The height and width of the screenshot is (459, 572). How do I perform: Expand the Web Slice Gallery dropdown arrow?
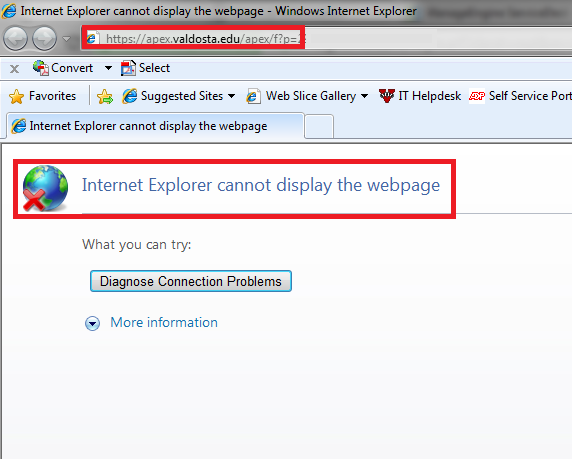pyautogui.click(x=364, y=96)
